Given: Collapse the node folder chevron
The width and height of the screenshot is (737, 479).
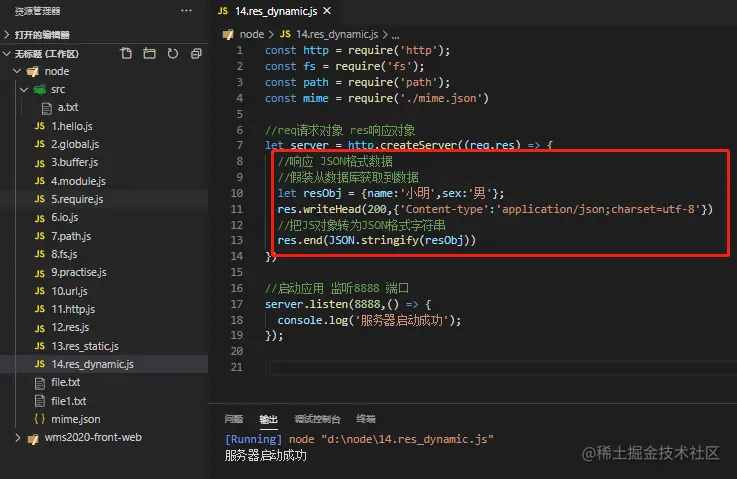Looking at the screenshot, I should 17,71.
